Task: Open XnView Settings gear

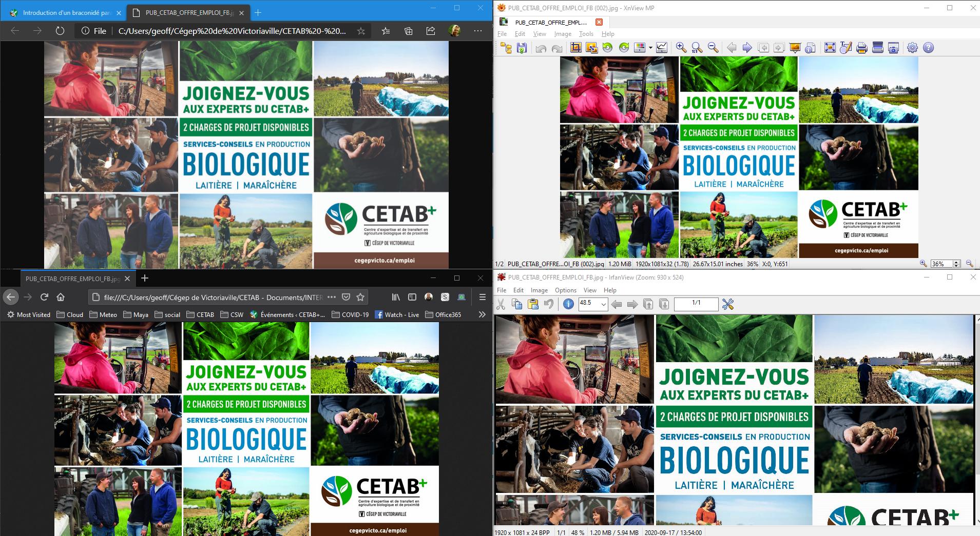Action: pyautogui.click(x=912, y=48)
